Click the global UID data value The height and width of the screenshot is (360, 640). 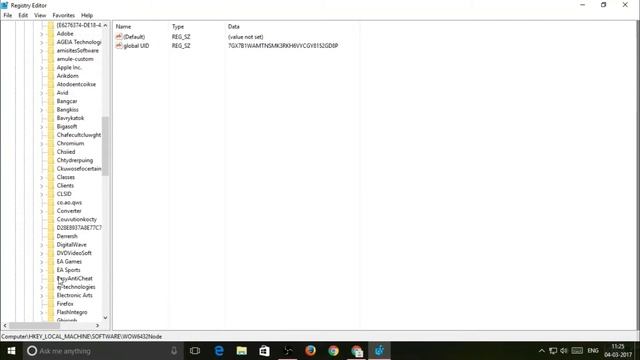(283, 46)
